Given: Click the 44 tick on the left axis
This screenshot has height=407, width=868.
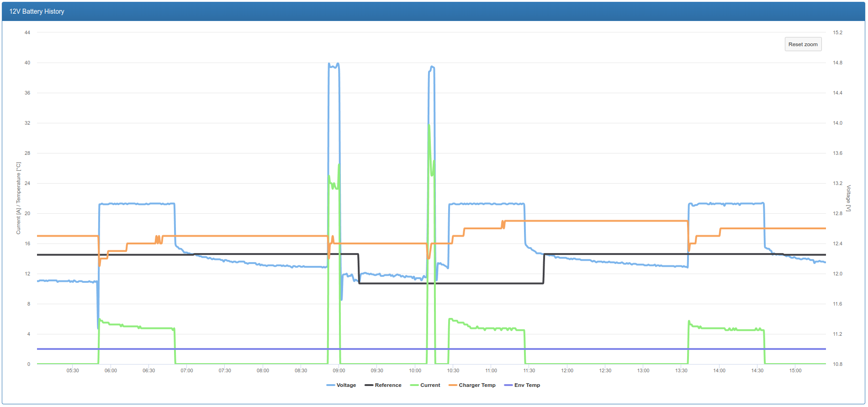Looking at the screenshot, I should click(x=27, y=32).
